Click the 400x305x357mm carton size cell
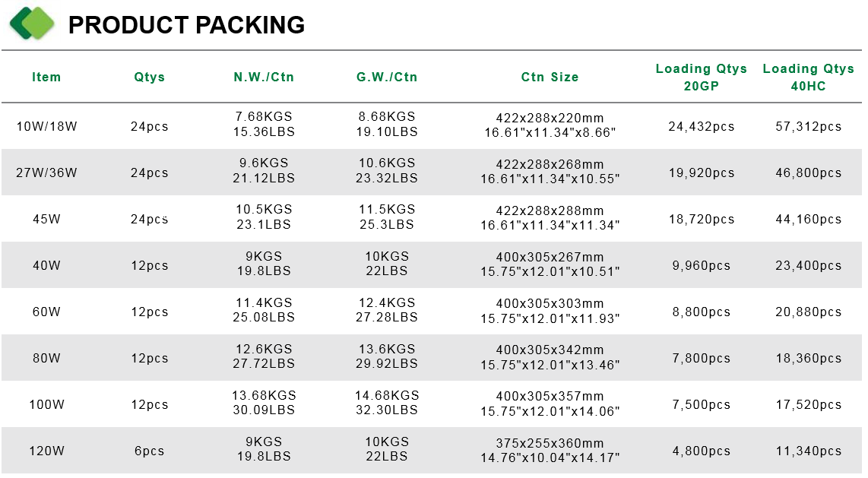Screen dimensions: 868x478 tap(550, 396)
